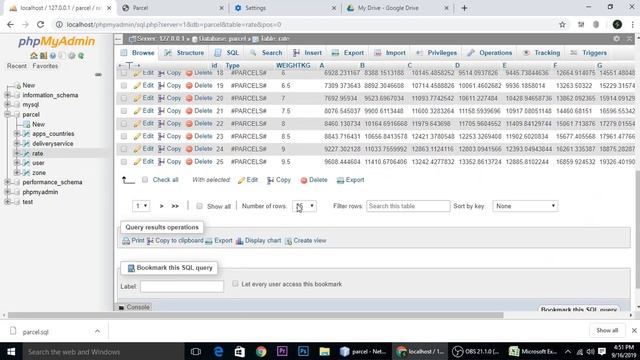Click pencil Edit icon for row 23
640x360 pixels.
coord(137,136)
